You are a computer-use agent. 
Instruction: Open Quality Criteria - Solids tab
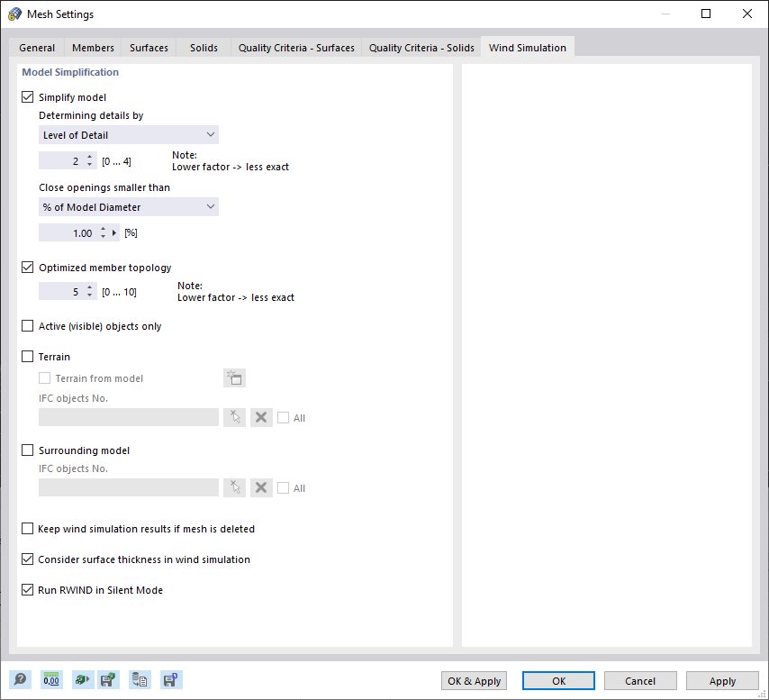click(421, 48)
